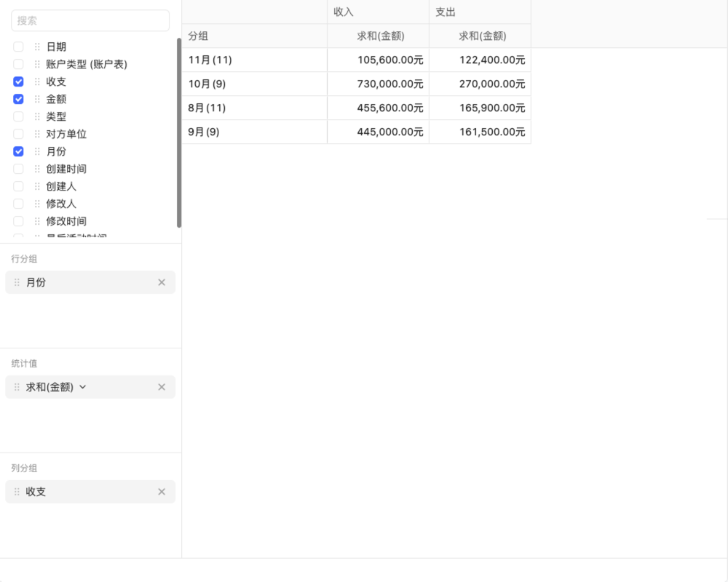The height and width of the screenshot is (582, 728).
Task: Uncheck the 金额 field checkbox
Action: point(17,99)
